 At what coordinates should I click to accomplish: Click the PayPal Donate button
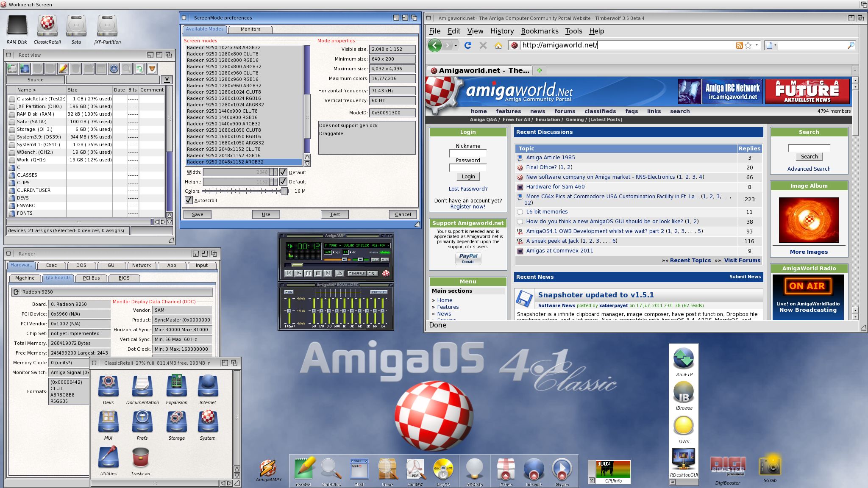(468, 258)
